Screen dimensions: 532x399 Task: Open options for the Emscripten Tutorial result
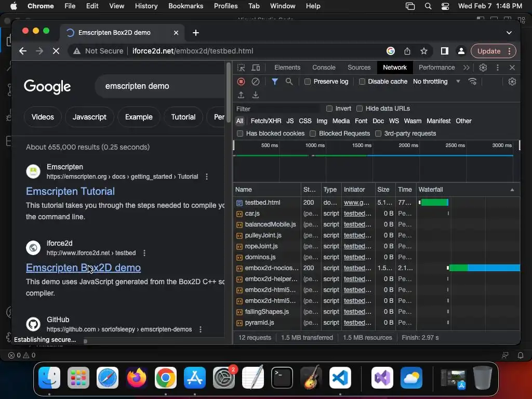pos(207,177)
